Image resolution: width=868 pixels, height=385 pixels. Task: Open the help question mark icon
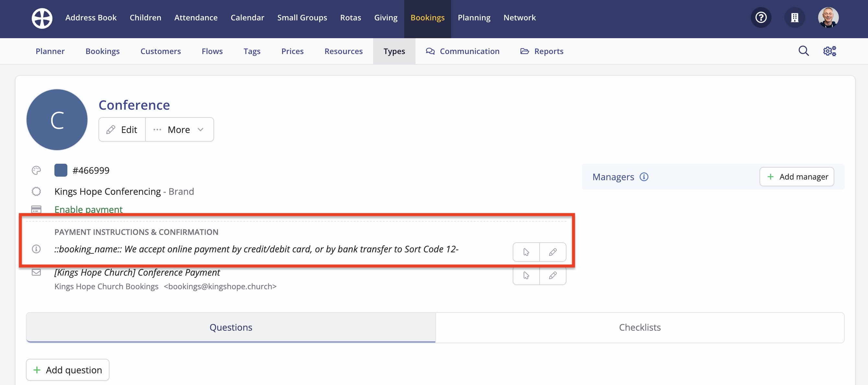[761, 17]
